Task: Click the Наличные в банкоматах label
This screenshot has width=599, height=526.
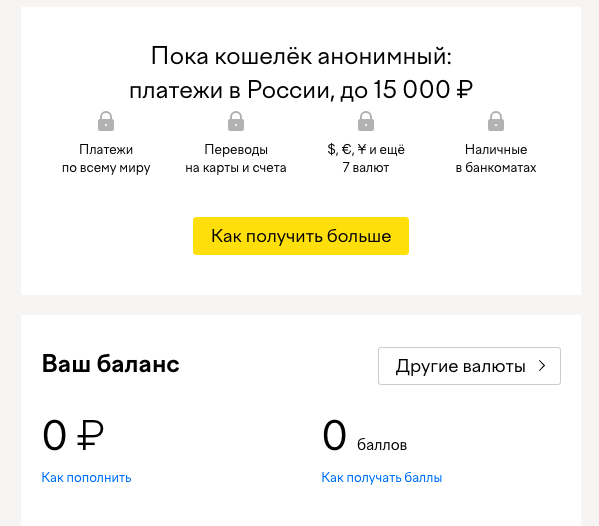Action: pyautogui.click(x=495, y=159)
